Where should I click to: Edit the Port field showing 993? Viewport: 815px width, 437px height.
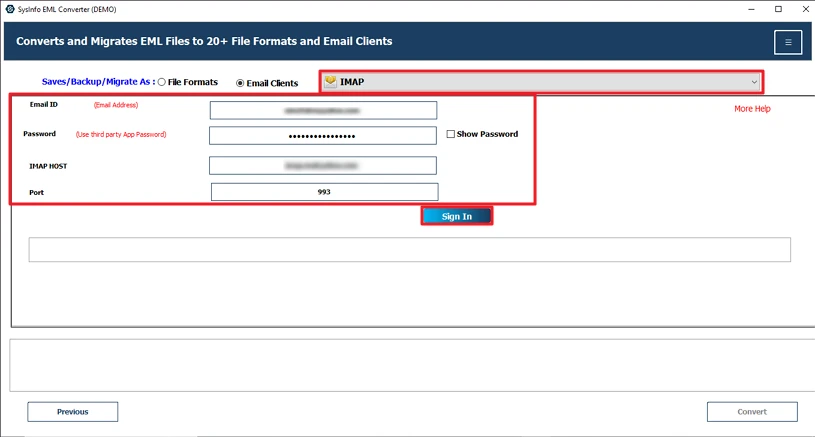(x=324, y=192)
